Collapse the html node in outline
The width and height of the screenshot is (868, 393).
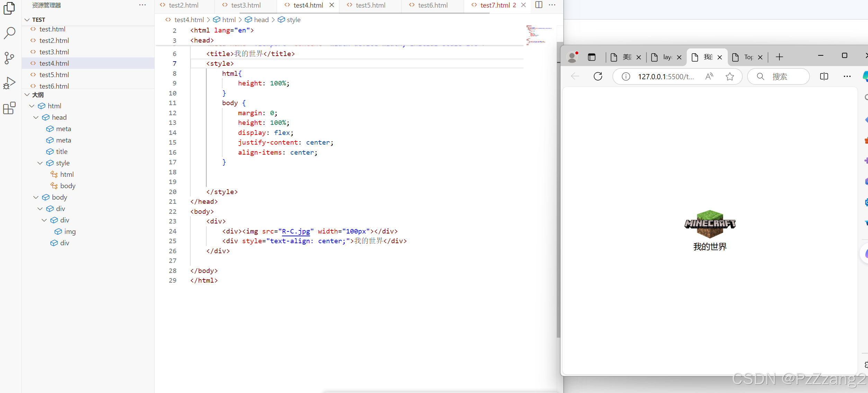pos(32,106)
